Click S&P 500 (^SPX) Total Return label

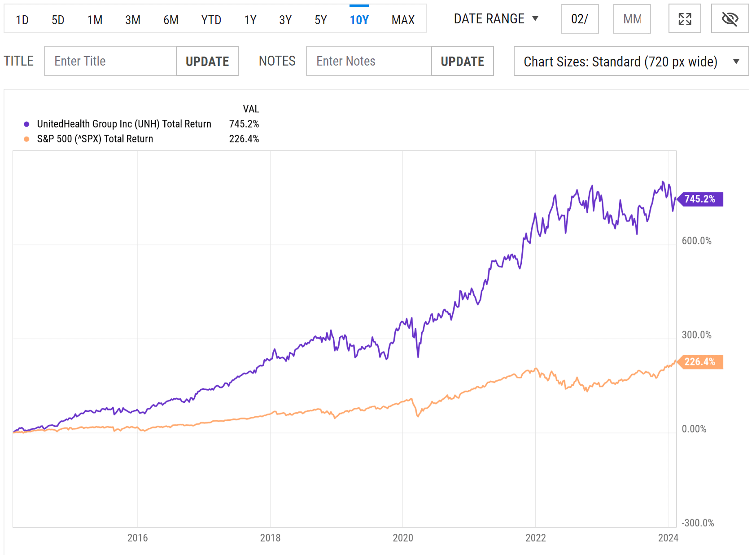point(95,139)
